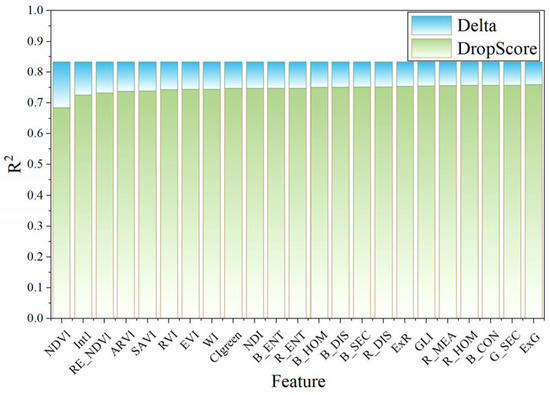This screenshot has height=395, width=550.
Task: Click the 'Feature' x-axis title
Action: coord(299,381)
